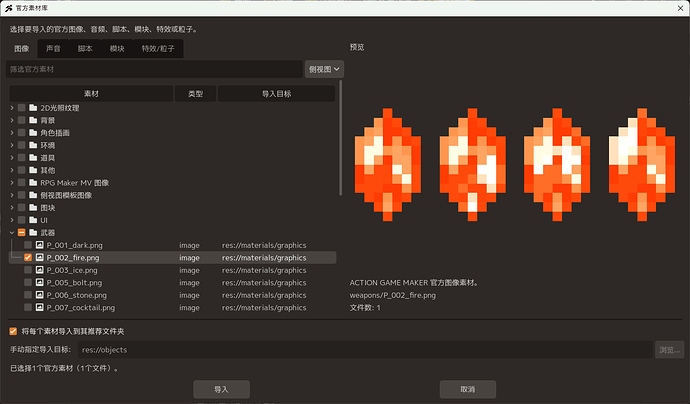
Task: Click the image file icon of P_002_fire.png
Action: [x=40, y=257]
